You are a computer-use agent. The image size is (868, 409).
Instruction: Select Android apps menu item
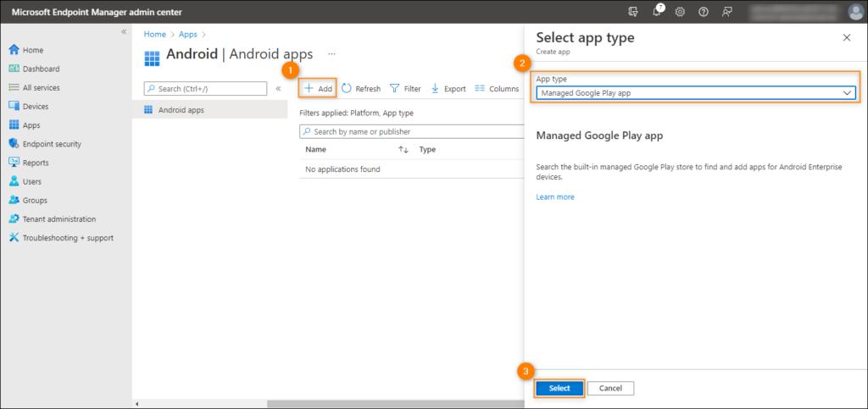pos(210,109)
